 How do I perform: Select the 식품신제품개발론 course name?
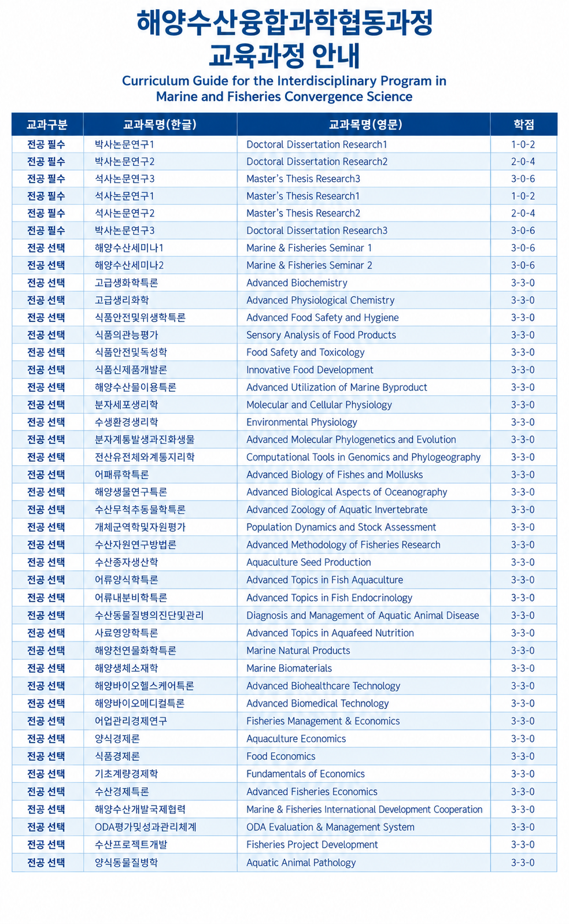coord(131,370)
